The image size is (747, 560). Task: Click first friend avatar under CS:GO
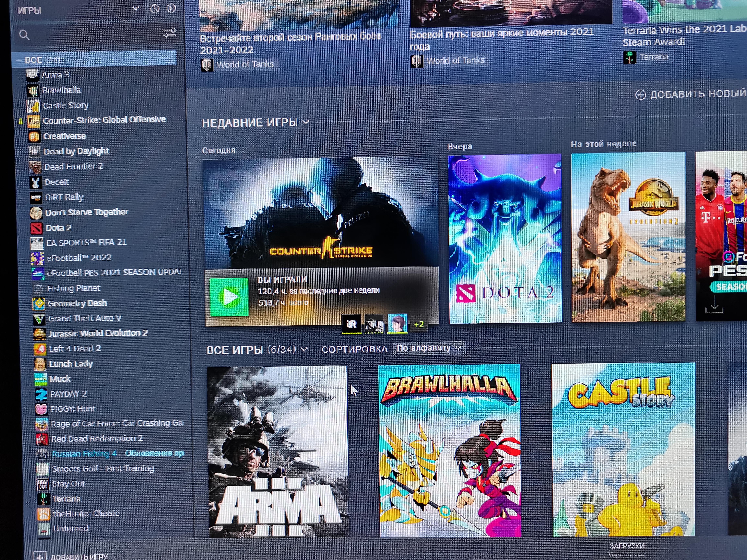tap(352, 324)
